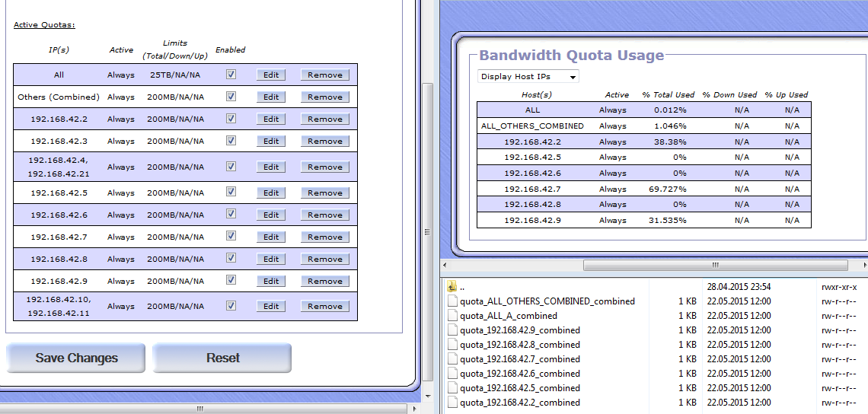868x414 pixels.
Task: Open the Display Host IPs dropdown
Action: click(528, 76)
